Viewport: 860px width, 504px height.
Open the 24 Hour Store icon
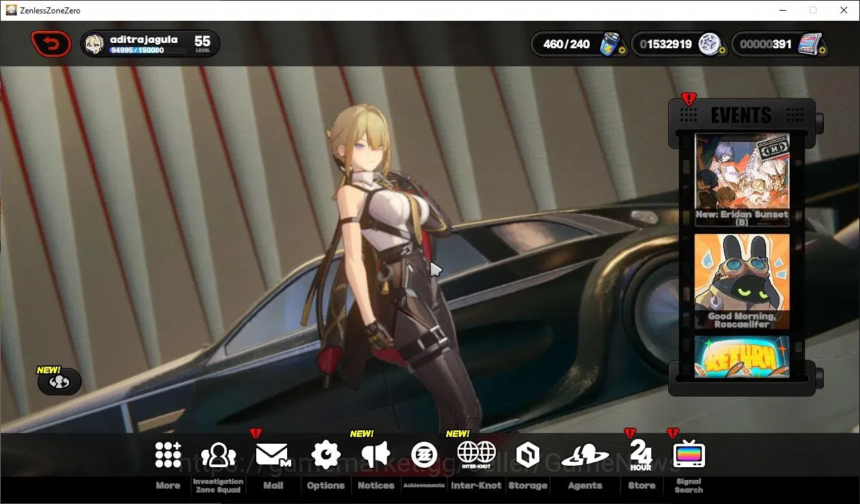pos(641,456)
